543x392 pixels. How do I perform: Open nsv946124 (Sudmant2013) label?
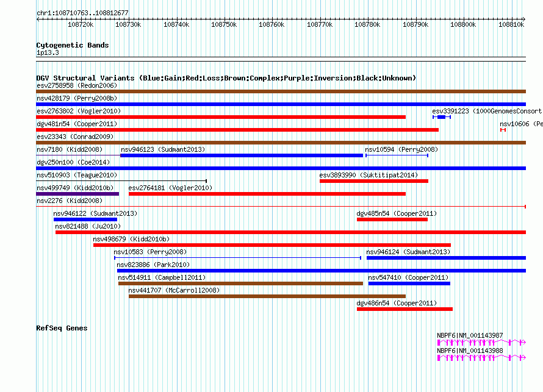pos(408,252)
